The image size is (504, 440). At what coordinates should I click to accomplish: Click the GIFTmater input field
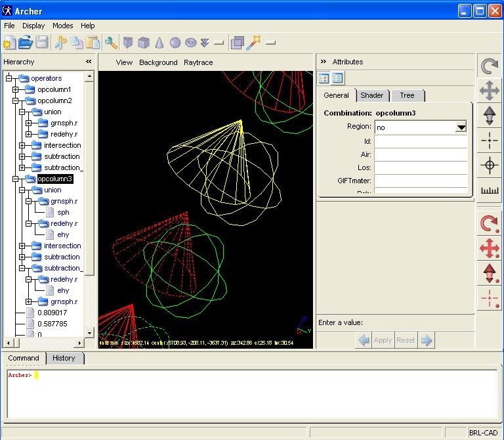click(x=421, y=181)
